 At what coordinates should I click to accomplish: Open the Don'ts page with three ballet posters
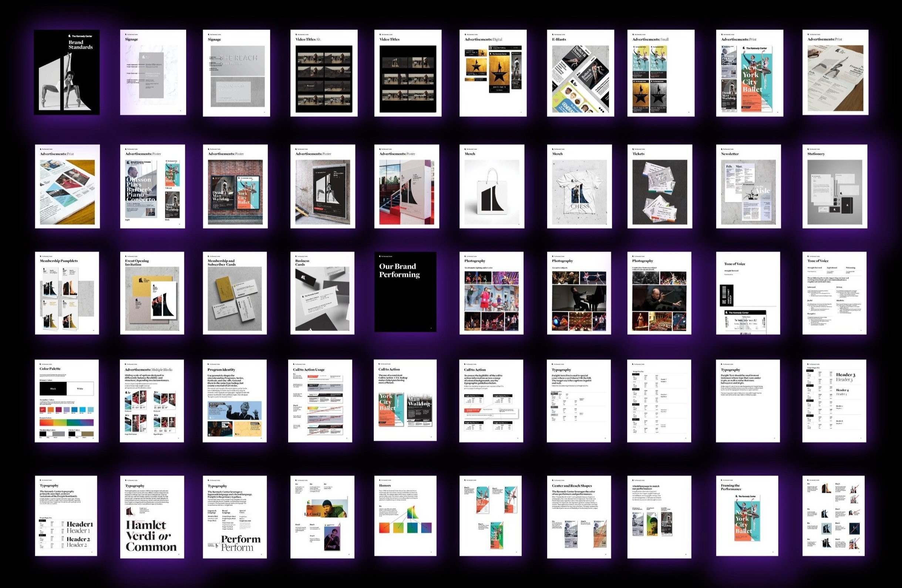point(491,516)
